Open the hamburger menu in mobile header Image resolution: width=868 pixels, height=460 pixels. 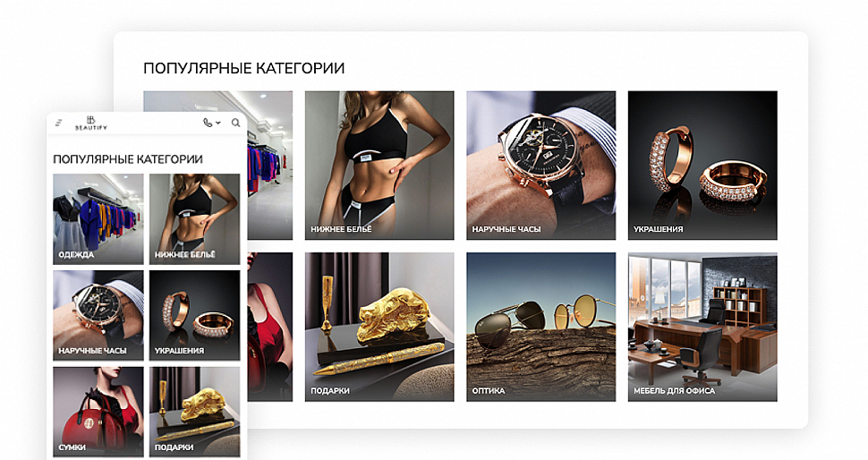pyautogui.click(x=59, y=123)
